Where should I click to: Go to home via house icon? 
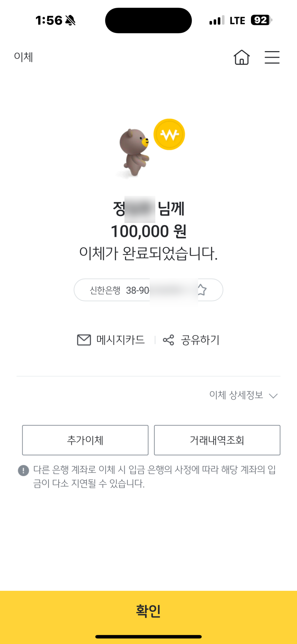coord(241,57)
